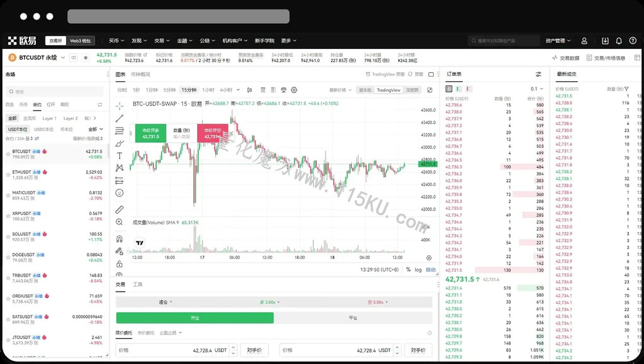Open 止盈止损 order type dropdown
Image resolution: width=644 pixels, height=364 pixels.
tap(170, 333)
